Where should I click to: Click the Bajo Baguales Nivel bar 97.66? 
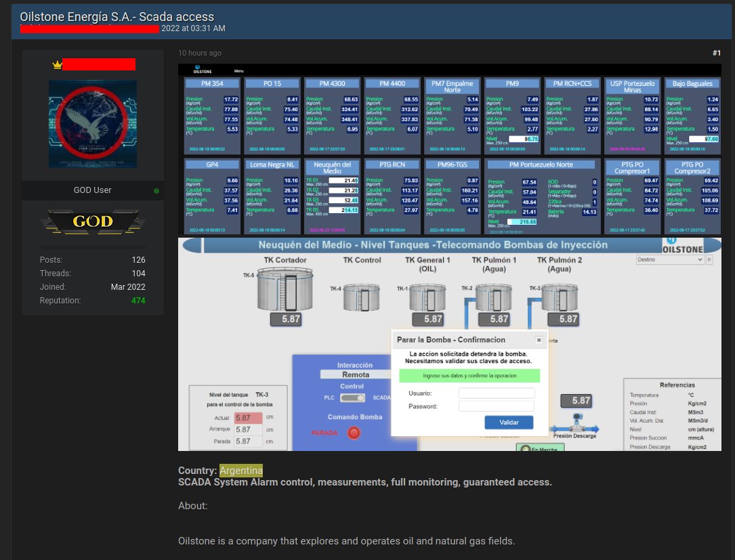pos(705,139)
